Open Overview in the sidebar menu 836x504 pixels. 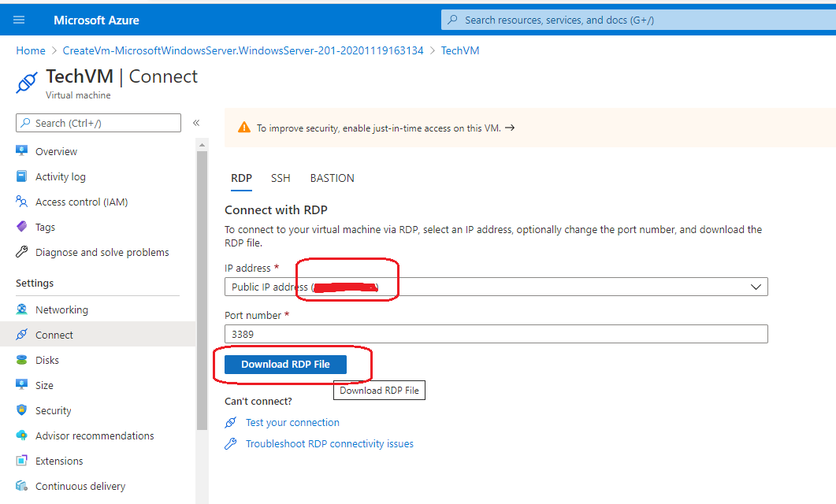coord(98,151)
